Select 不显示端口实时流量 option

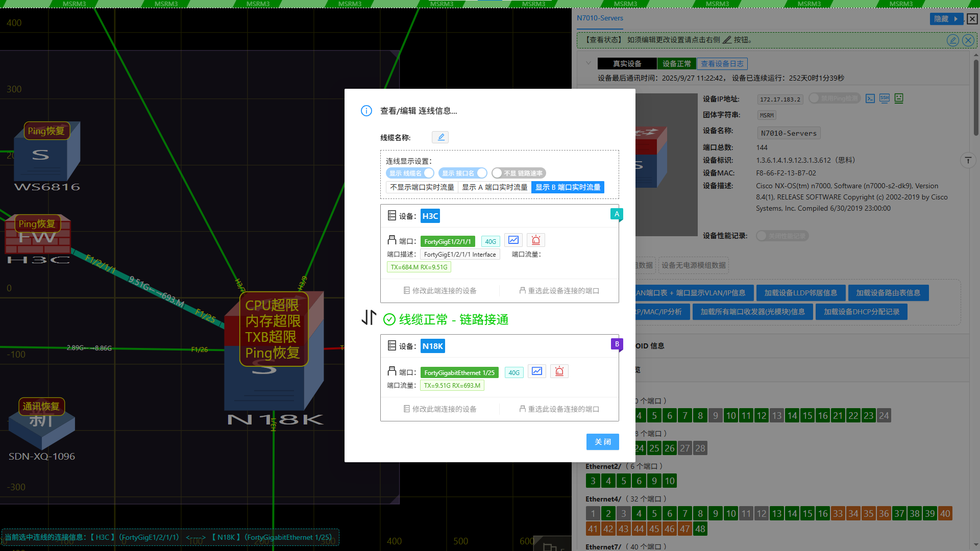pos(422,187)
